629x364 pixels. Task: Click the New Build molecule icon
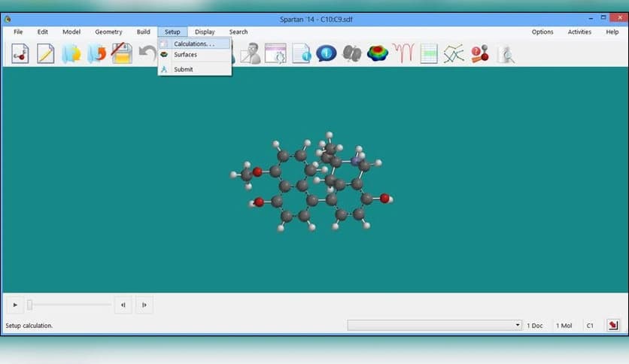click(20, 53)
